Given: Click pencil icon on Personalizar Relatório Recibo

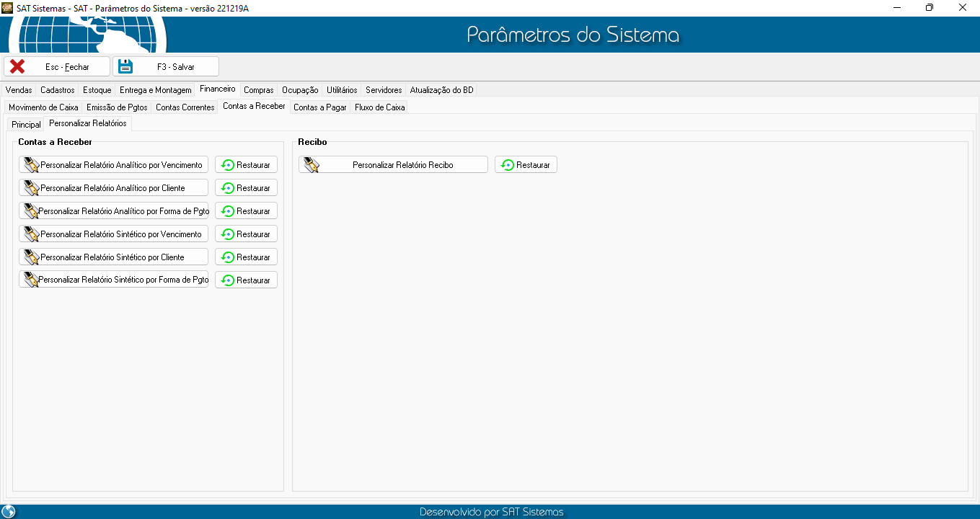Looking at the screenshot, I should tap(311, 165).
